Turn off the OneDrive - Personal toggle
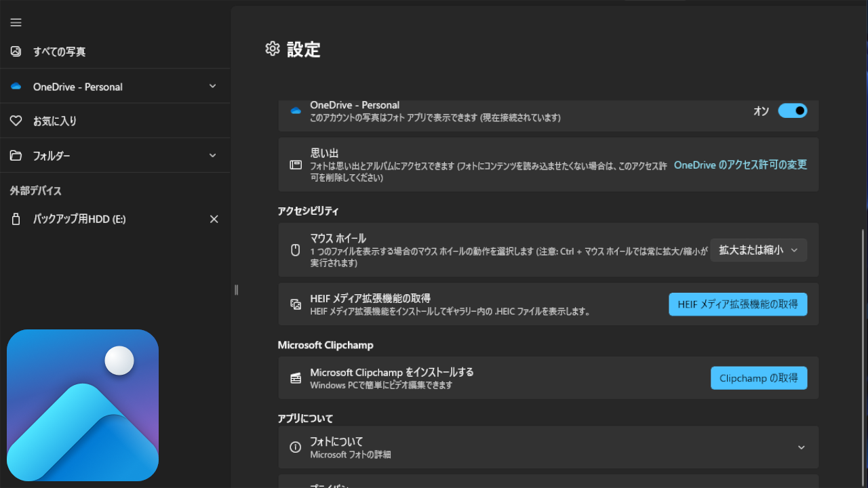This screenshot has height=488, width=868. (792, 110)
